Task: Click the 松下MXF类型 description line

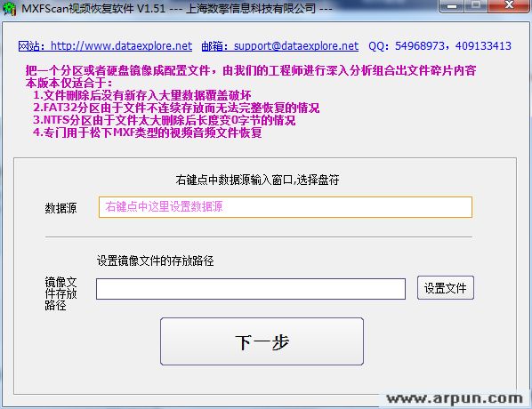Action: (148, 132)
